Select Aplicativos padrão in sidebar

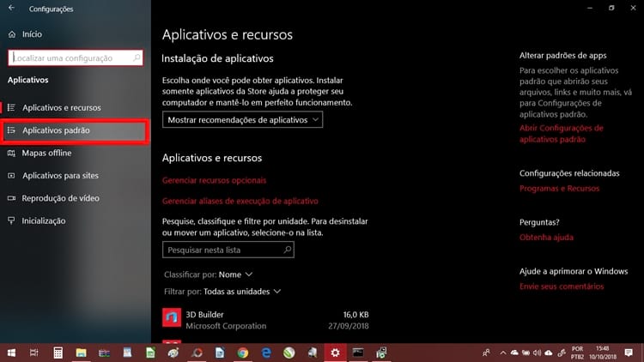click(56, 130)
